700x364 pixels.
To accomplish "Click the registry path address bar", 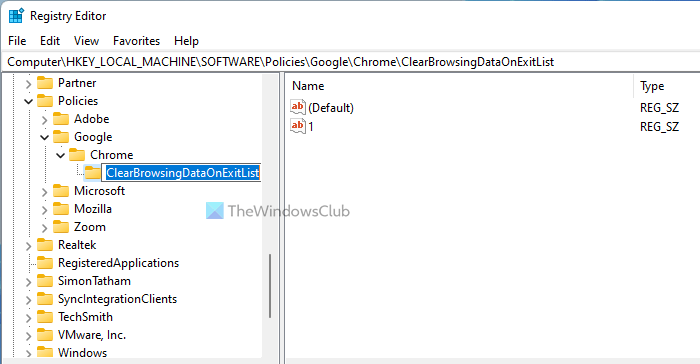I will [350, 62].
